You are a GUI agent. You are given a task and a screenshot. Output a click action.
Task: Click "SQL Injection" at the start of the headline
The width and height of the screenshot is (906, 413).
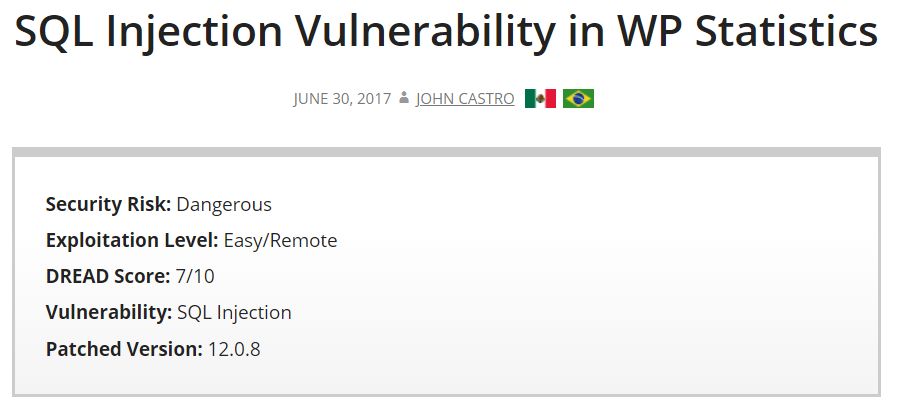[148, 33]
